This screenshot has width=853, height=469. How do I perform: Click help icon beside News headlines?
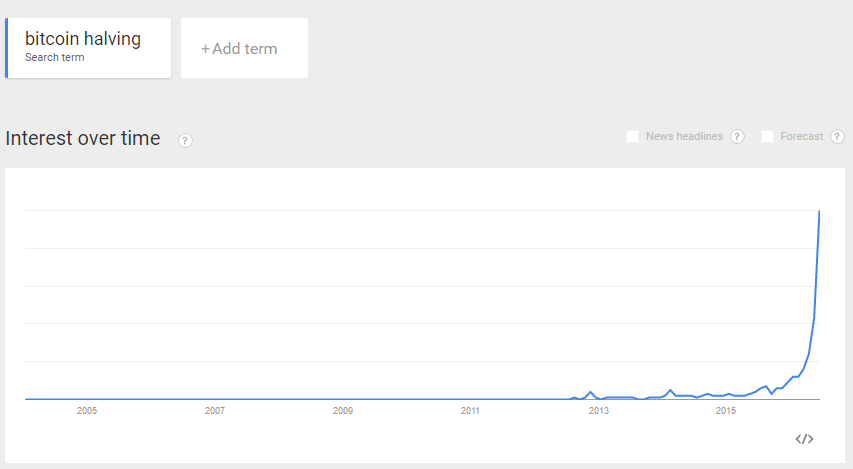coord(737,137)
